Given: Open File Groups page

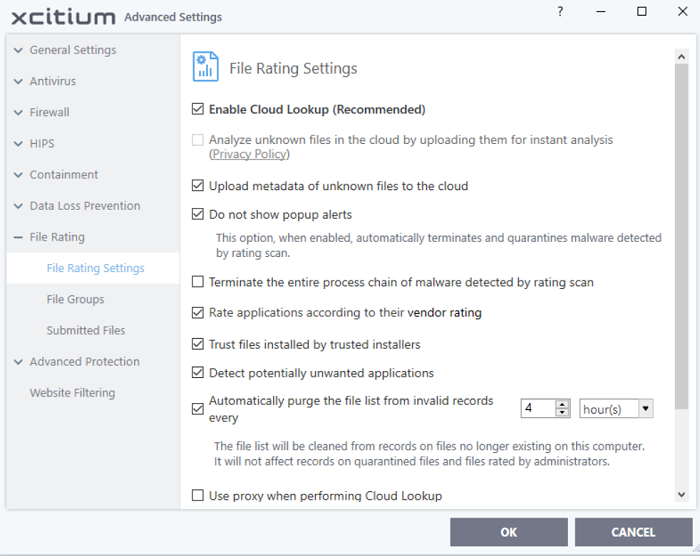Looking at the screenshot, I should (75, 299).
